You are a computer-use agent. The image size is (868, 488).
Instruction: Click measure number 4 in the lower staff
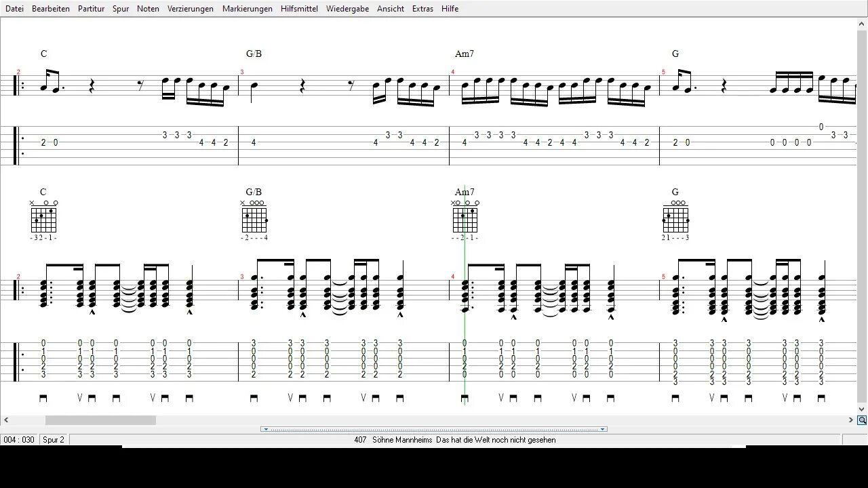(x=452, y=277)
